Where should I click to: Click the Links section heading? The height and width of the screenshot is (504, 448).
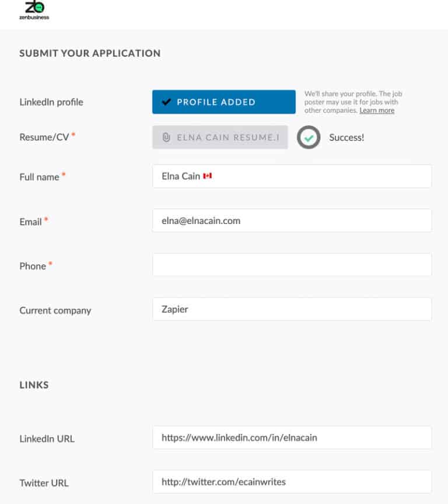(34, 385)
